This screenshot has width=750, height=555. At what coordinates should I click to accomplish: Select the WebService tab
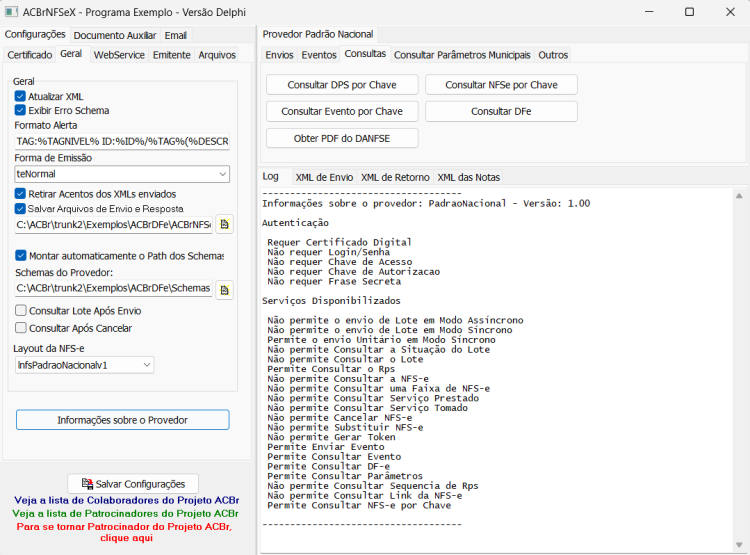click(x=119, y=55)
